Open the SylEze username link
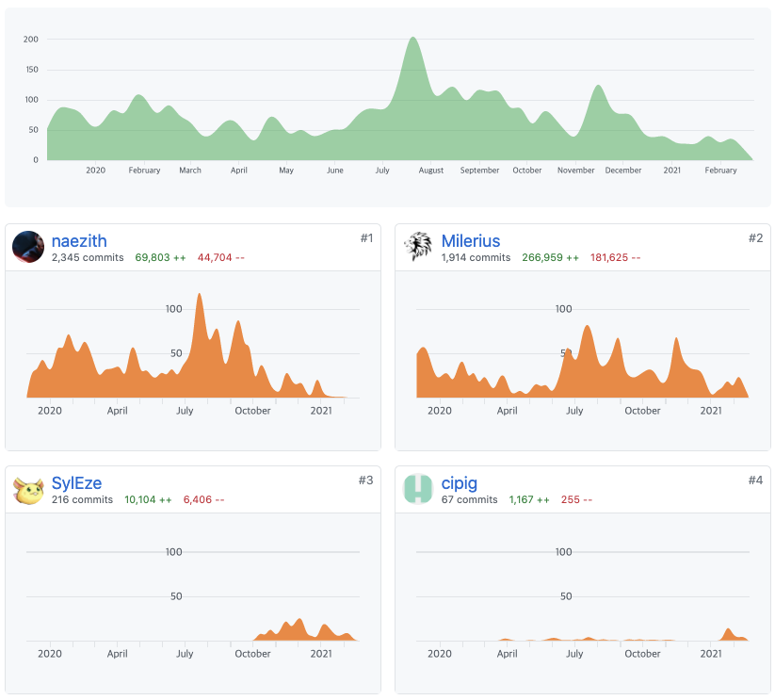Image resolution: width=775 pixels, height=700 pixels. (76, 483)
